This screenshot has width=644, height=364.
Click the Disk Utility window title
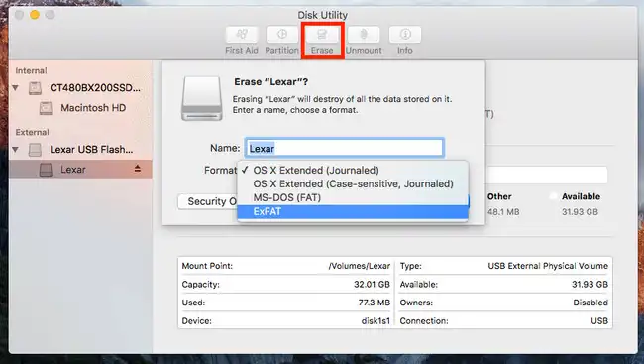pyautogui.click(x=322, y=15)
